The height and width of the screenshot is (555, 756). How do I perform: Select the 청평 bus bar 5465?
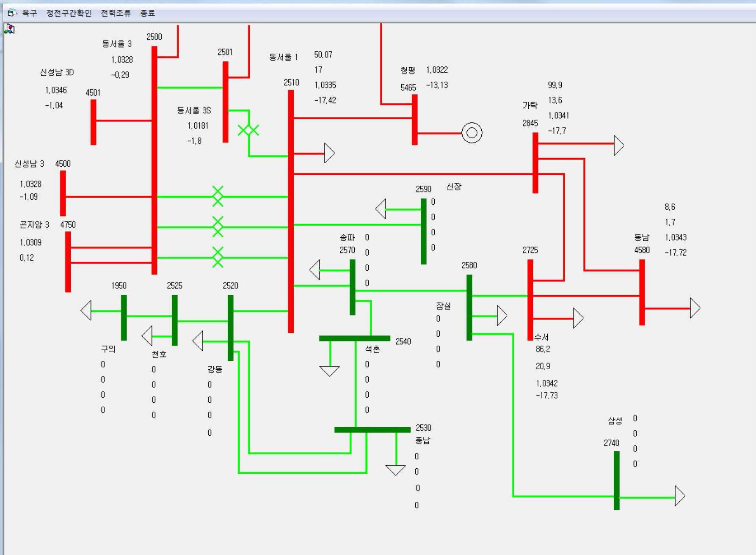pos(415,120)
